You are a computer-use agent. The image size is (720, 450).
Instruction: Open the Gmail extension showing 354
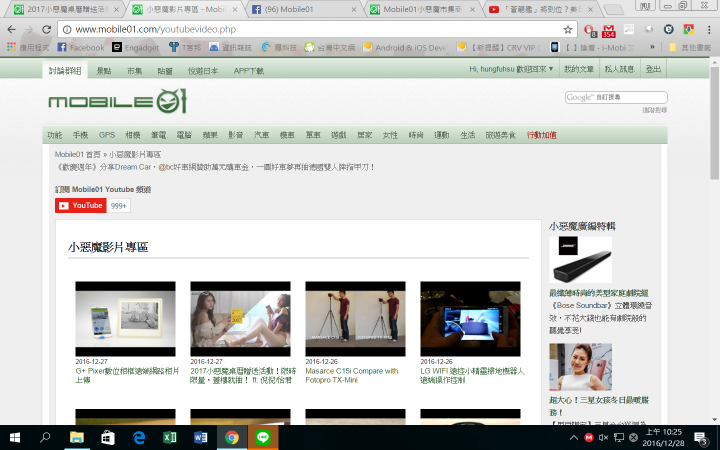tap(609, 31)
